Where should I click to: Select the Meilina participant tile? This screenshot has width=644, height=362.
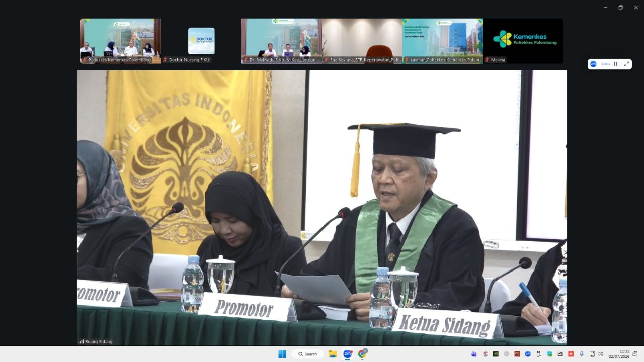(523, 41)
